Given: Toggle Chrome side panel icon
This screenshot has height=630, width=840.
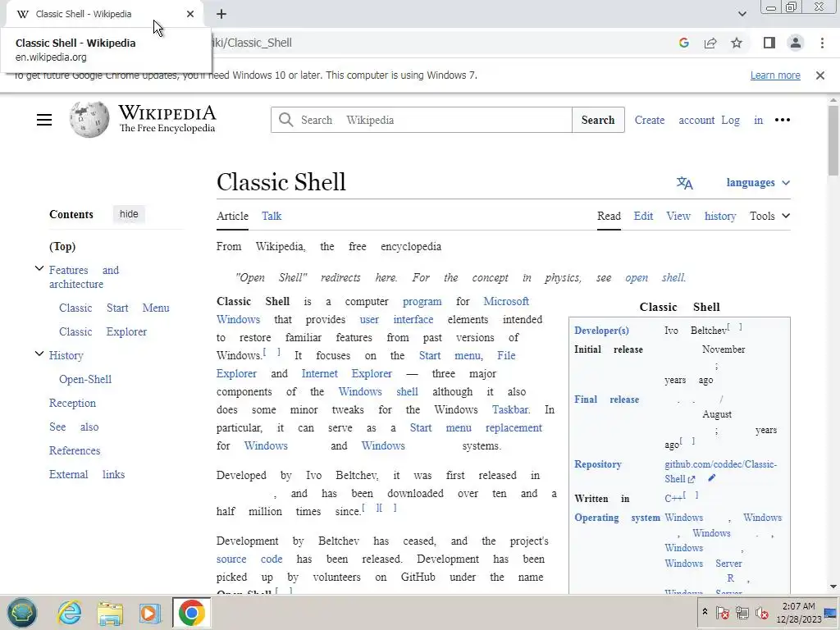Looking at the screenshot, I should point(769,43).
